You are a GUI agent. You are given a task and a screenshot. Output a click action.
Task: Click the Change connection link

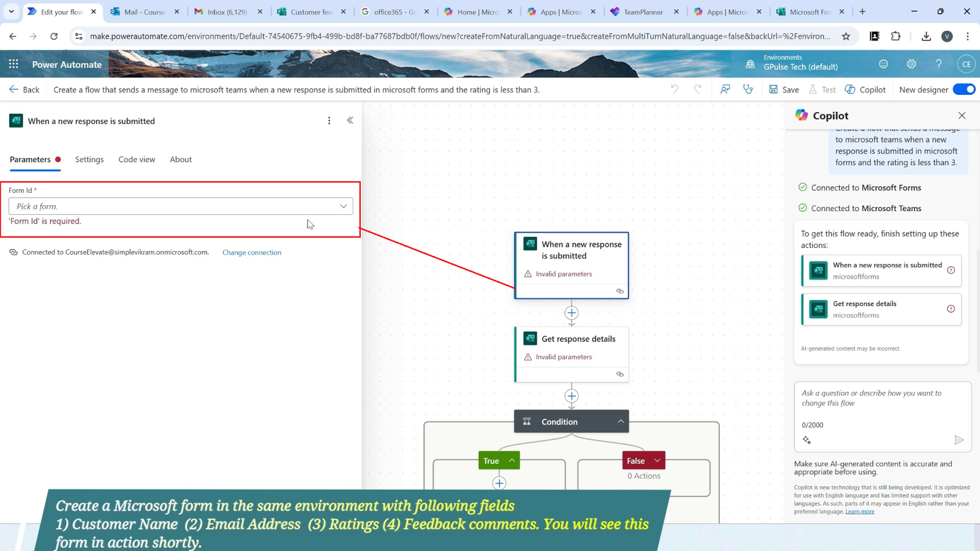click(251, 252)
